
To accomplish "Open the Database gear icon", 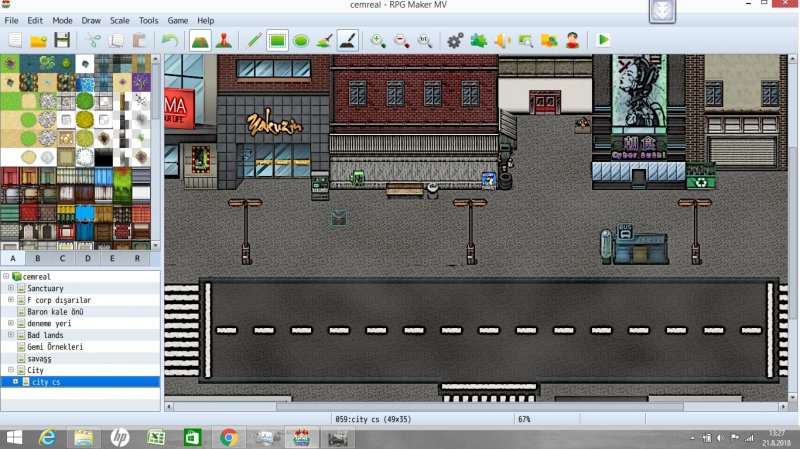I will coord(455,40).
